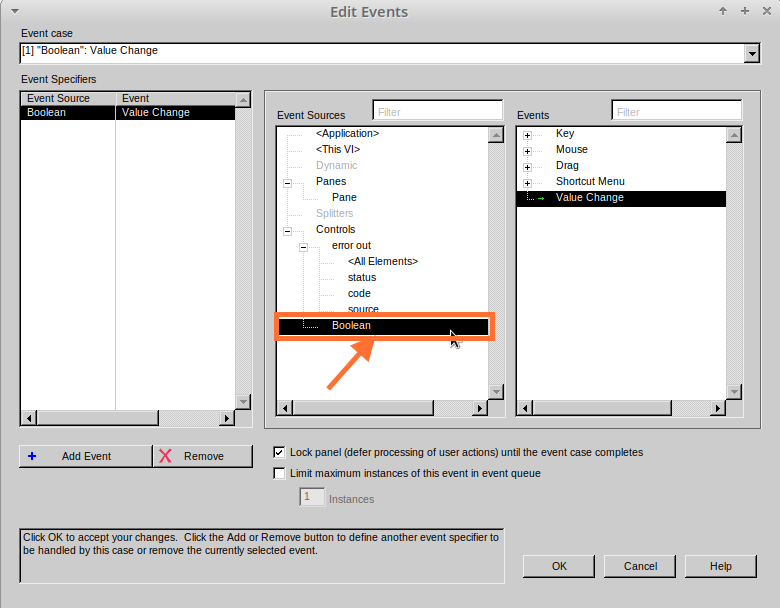The image size is (780, 608).
Task: Click Event Sources scroll up arrow
Action: [x=496, y=135]
